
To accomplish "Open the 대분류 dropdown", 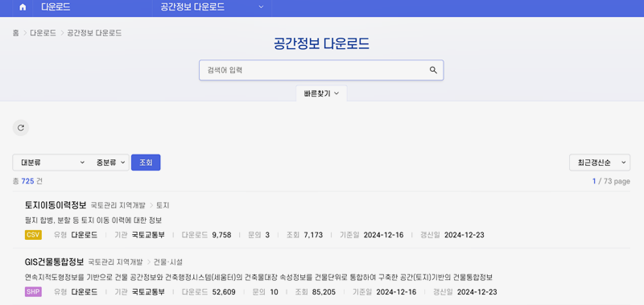I will (53, 163).
